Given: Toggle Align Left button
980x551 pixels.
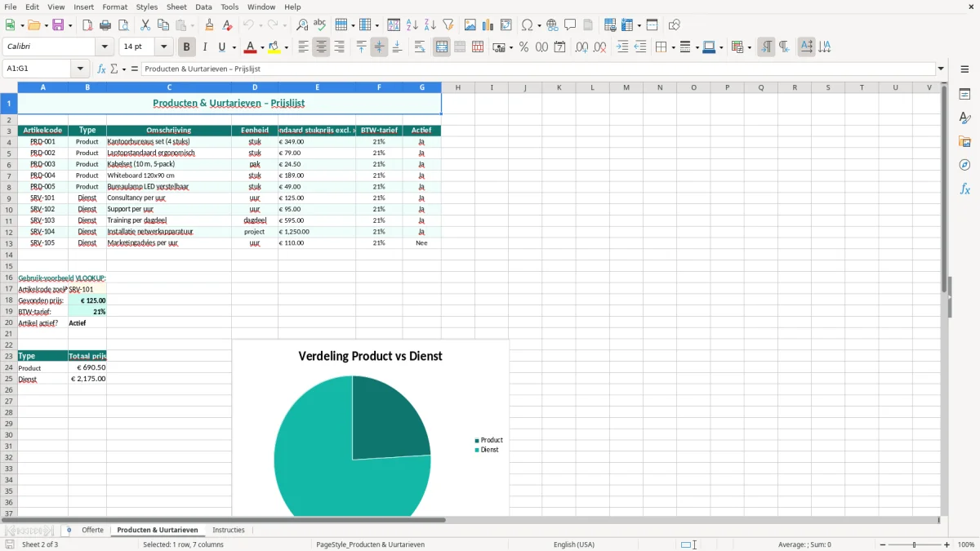Looking at the screenshot, I should point(303,47).
